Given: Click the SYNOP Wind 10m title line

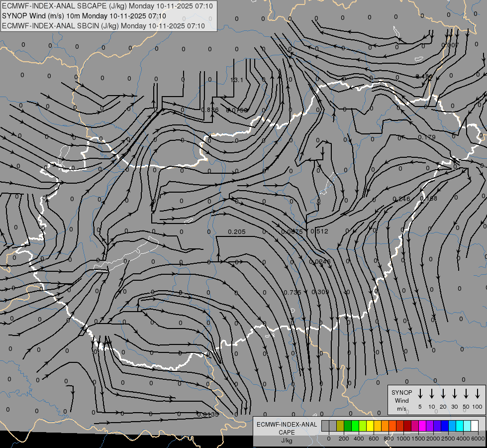Looking at the screenshot, I should pos(84,16).
